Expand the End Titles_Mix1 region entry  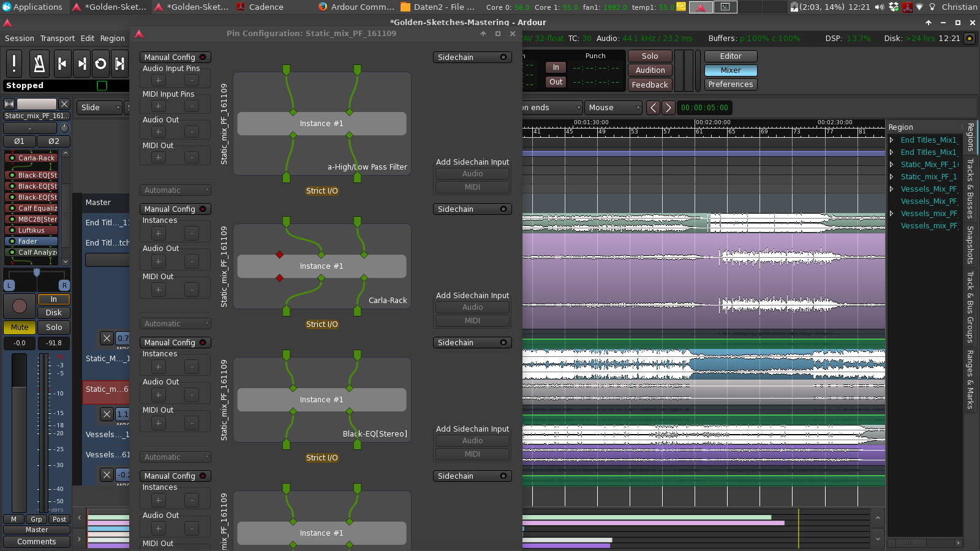coord(892,140)
